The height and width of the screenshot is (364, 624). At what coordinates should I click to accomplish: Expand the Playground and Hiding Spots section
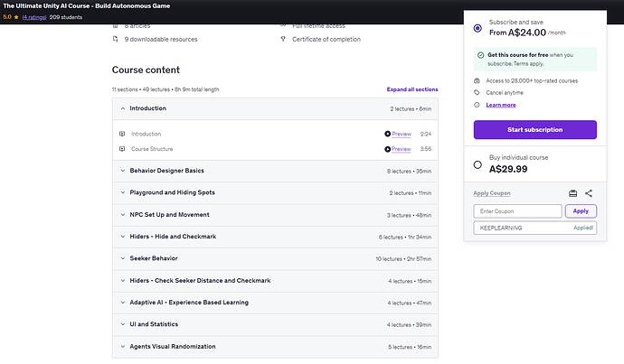pos(276,192)
